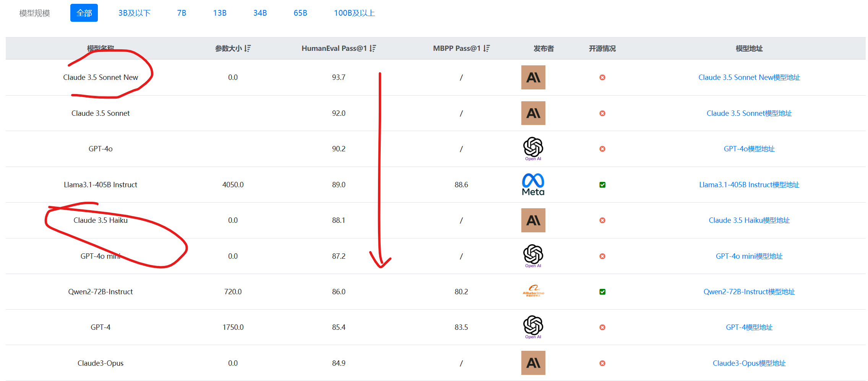The height and width of the screenshot is (381, 868).
Task: Click parameter size value 4050.0
Action: point(233,185)
